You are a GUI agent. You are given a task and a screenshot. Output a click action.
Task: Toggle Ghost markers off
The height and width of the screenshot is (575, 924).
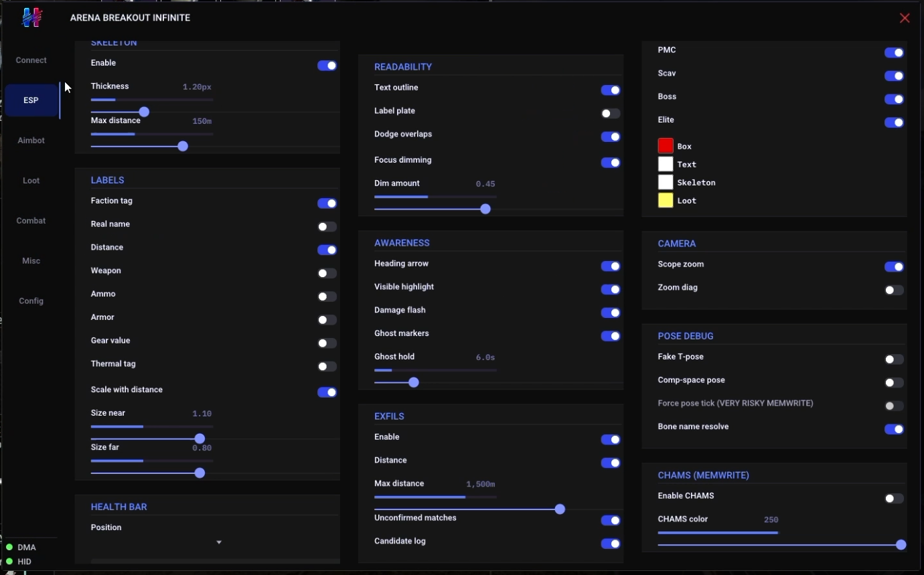point(611,336)
